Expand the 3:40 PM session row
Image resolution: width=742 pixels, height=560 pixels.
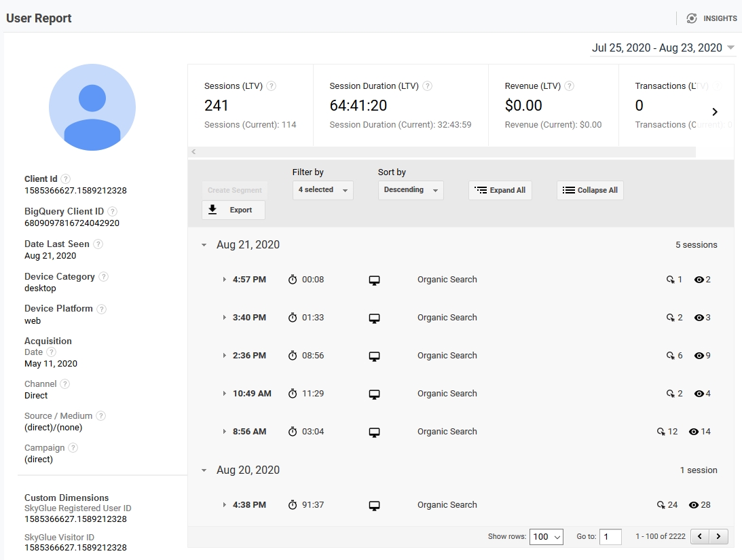click(x=224, y=318)
